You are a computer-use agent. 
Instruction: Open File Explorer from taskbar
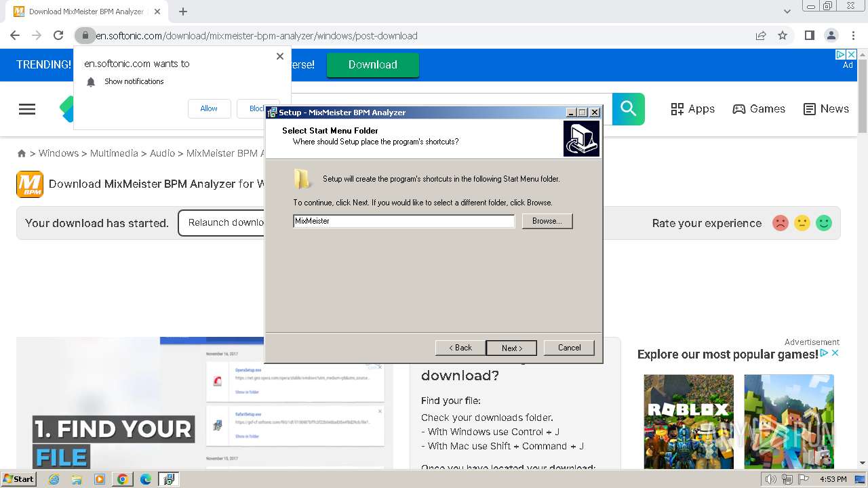pyautogui.click(x=77, y=479)
